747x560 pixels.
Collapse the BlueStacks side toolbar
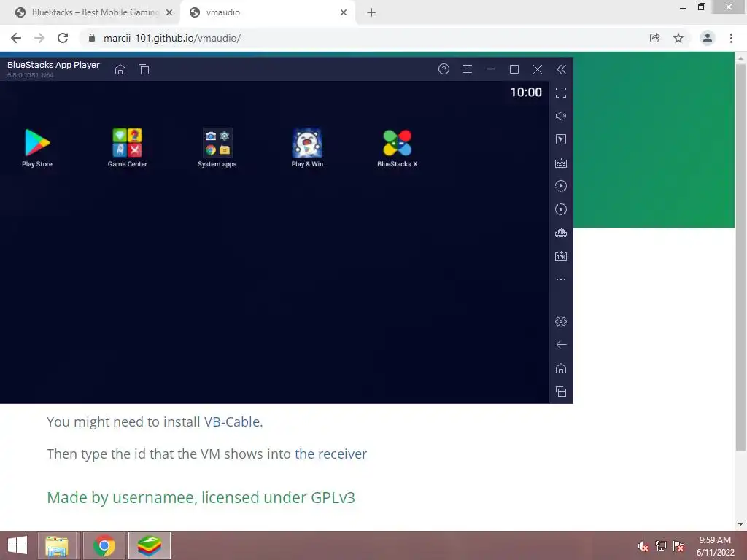coord(561,69)
